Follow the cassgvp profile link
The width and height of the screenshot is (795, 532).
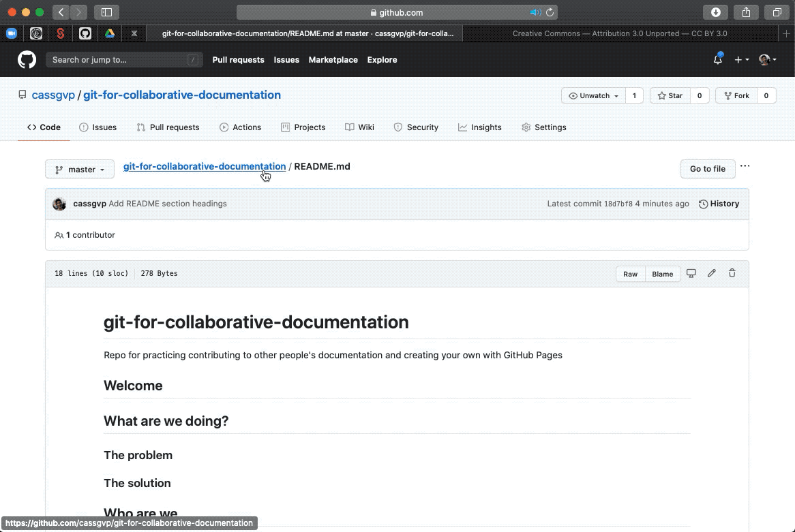[x=53, y=95]
